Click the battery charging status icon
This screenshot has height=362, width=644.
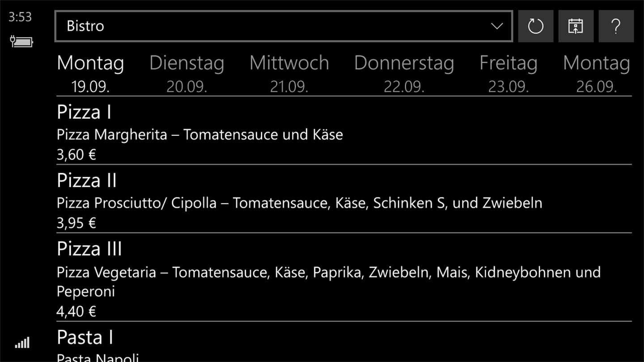[x=21, y=42]
